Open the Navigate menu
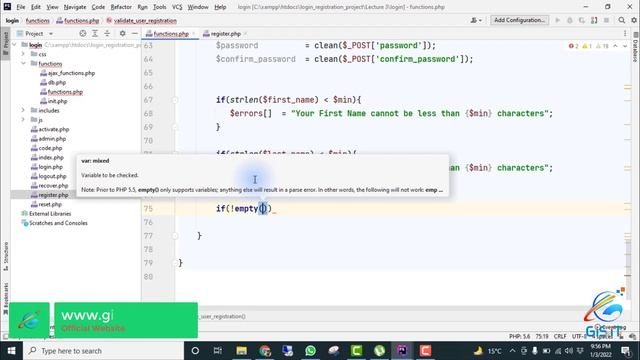The image size is (640, 360). click(x=75, y=7)
